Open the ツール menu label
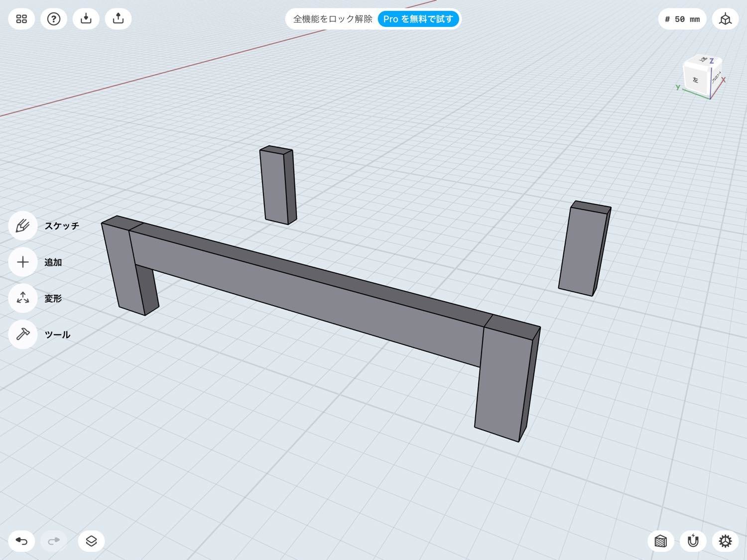Image resolution: width=747 pixels, height=560 pixels. coord(57,335)
